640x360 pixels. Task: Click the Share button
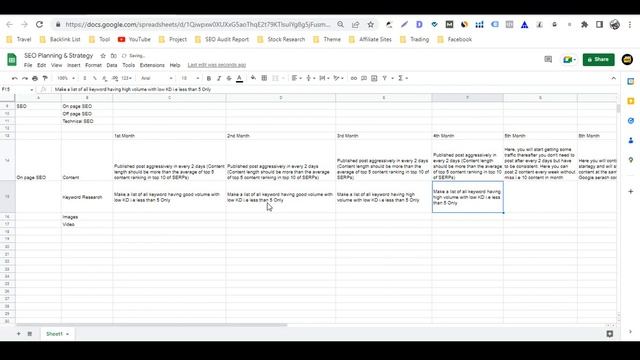coord(598,60)
